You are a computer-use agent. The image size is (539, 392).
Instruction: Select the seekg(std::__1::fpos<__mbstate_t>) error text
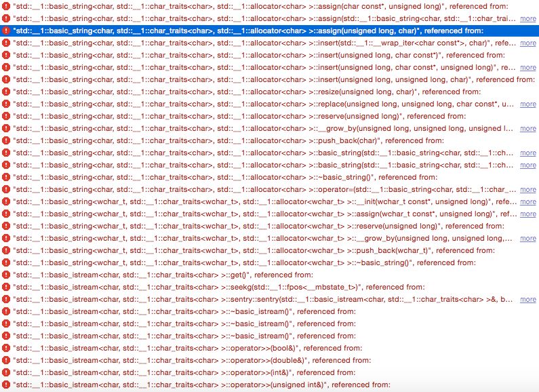point(219,287)
